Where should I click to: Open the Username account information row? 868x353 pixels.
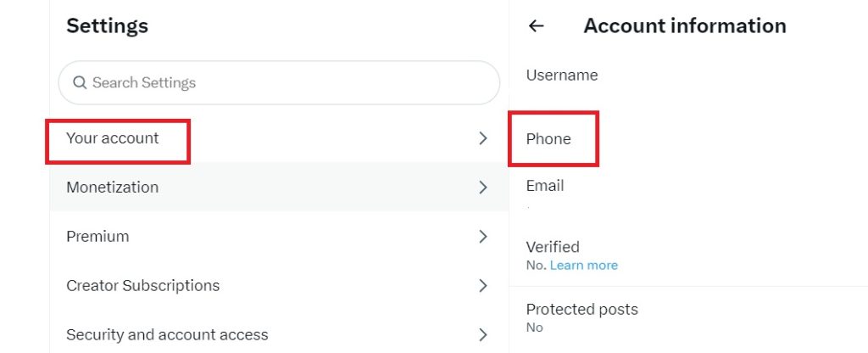click(562, 76)
